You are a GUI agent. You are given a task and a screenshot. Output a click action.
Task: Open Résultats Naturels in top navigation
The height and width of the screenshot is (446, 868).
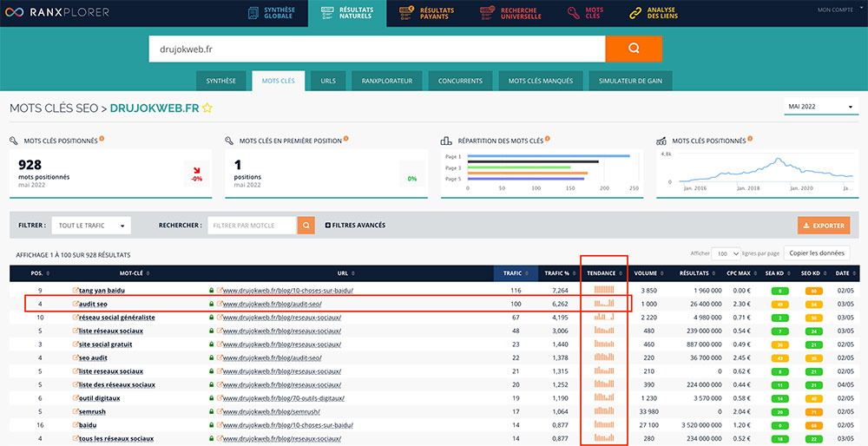point(347,13)
